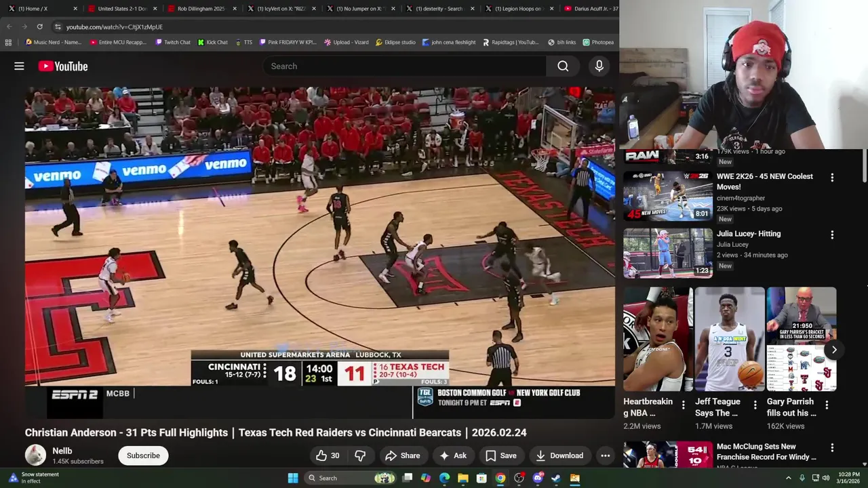
Task: Open the volume icon in system tray
Action: 826,478
